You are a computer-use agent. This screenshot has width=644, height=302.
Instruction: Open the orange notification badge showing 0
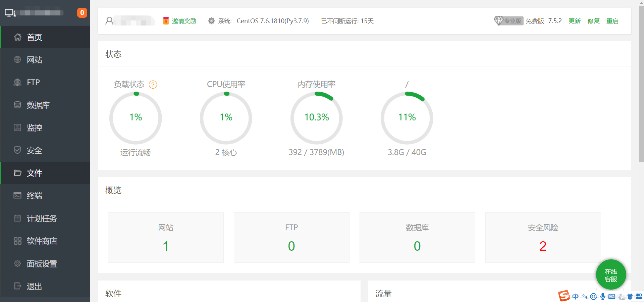82,13
